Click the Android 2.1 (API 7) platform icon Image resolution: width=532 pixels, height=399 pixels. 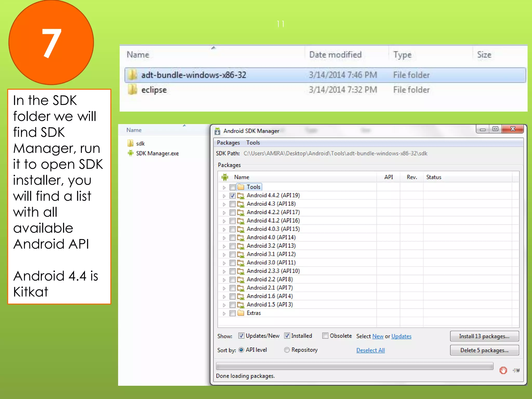point(241,288)
